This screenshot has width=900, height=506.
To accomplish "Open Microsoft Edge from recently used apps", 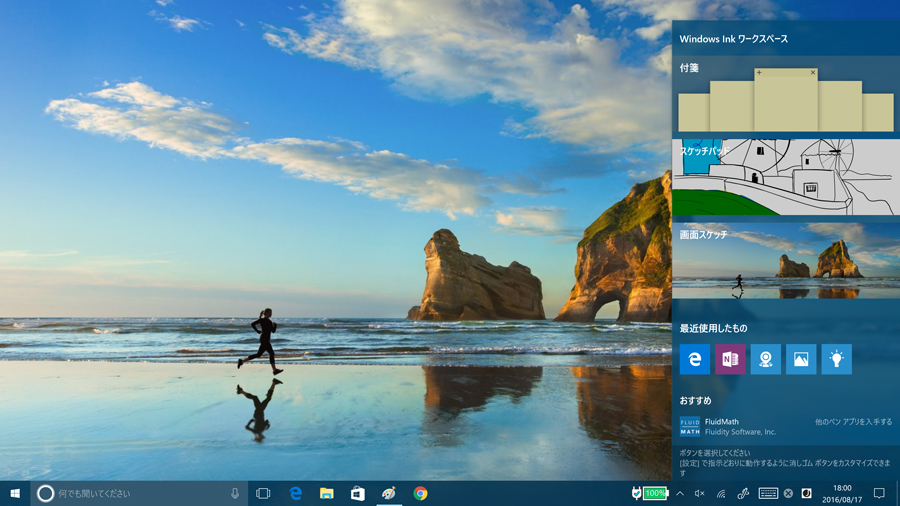I will [x=695, y=359].
